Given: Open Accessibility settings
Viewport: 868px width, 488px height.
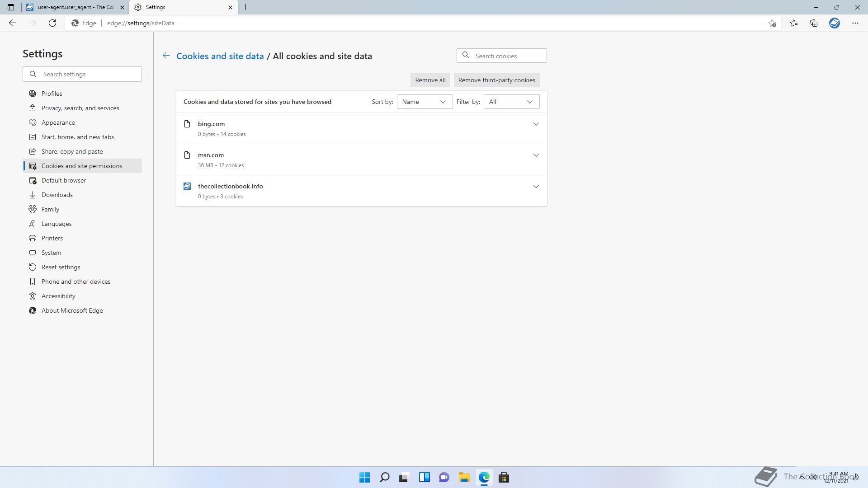Looking at the screenshot, I should click(x=82, y=296).
